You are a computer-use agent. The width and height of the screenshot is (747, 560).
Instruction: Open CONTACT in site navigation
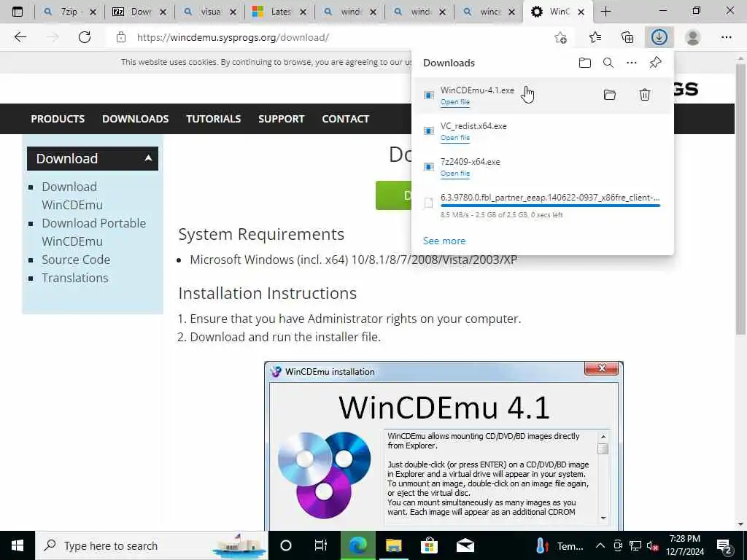(x=345, y=119)
